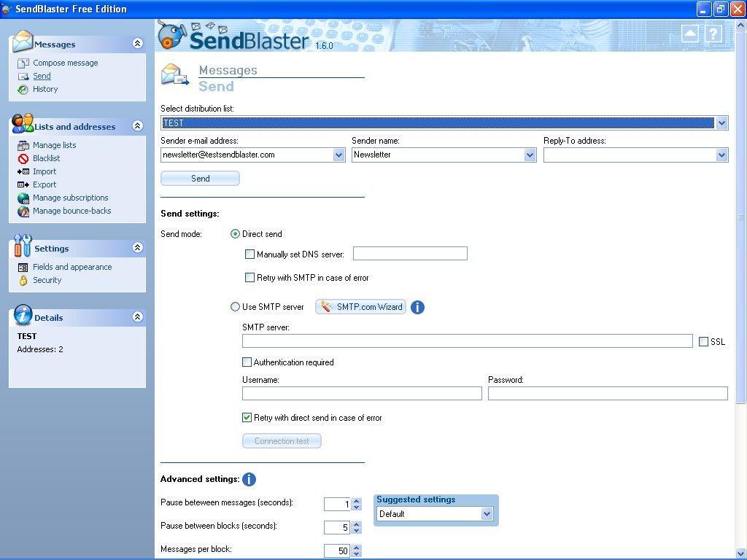Viewport: 747px width, 560px height.
Task: Open Fields and appearance settings
Action: [70, 267]
